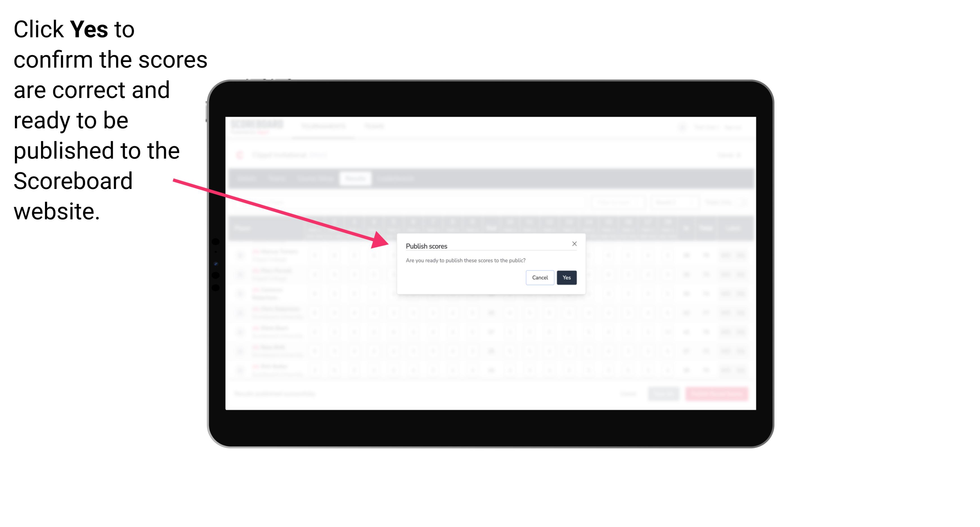980x527 pixels.
Task: Click Cancel to dismiss dialog
Action: (540, 277)
